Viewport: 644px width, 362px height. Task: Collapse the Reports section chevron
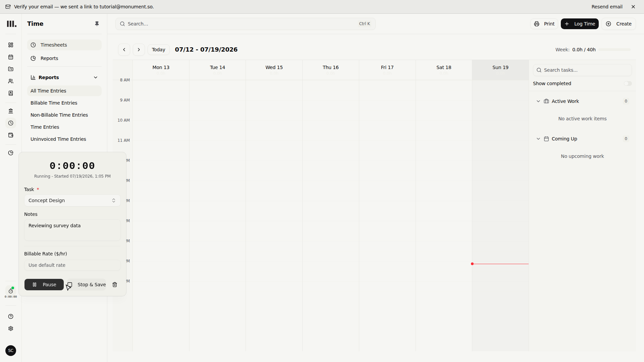(96, 77)
